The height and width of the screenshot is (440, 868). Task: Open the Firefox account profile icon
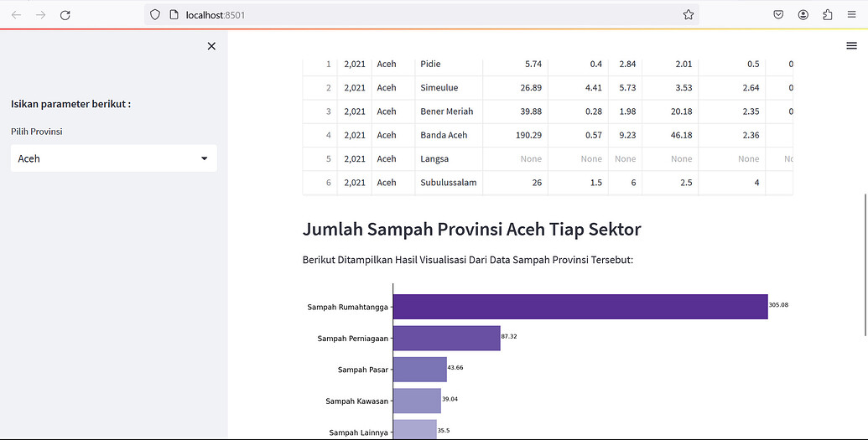pyautogui.click(x=803, y=15)
